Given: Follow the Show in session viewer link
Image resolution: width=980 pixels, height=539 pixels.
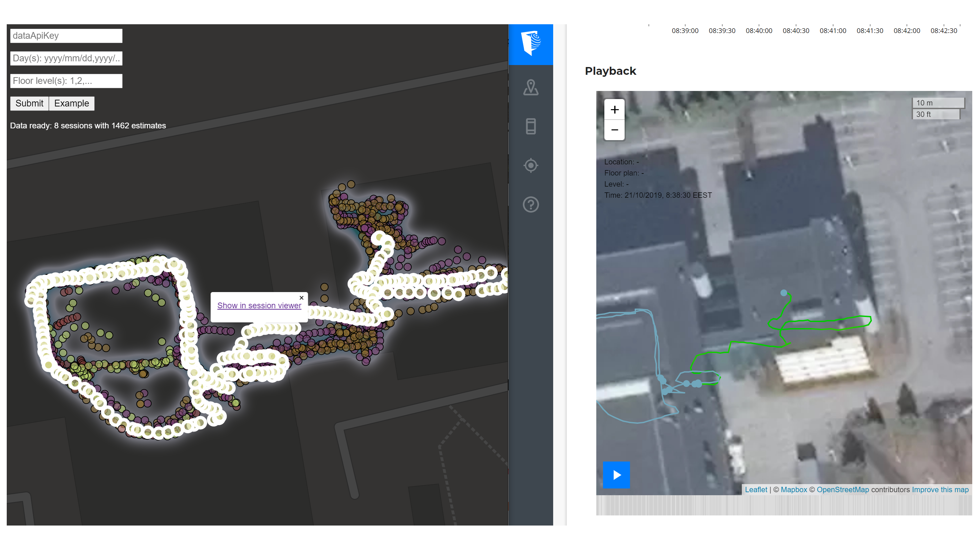Looking at the screenshot, I should click(259, 306).
